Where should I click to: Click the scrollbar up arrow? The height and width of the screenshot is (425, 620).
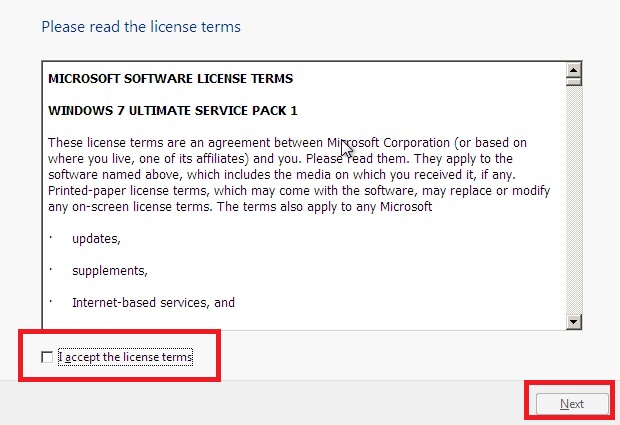[x=573, y=70]
